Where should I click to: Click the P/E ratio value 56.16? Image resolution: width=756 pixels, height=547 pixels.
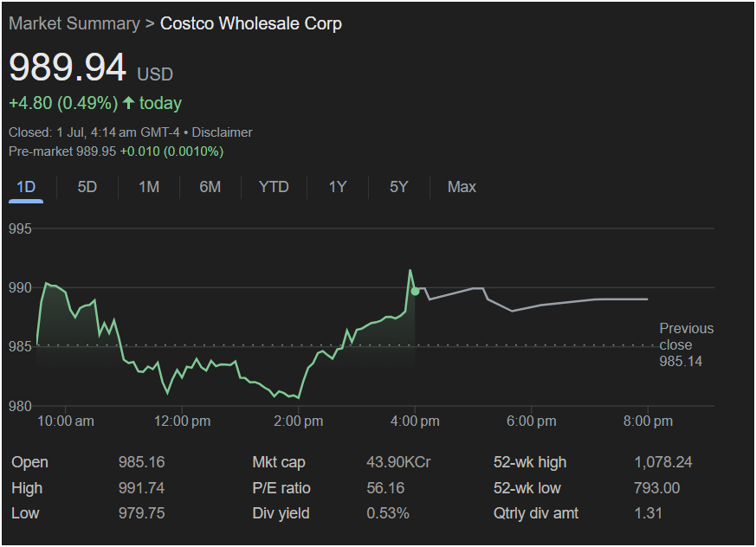[385, 488]
